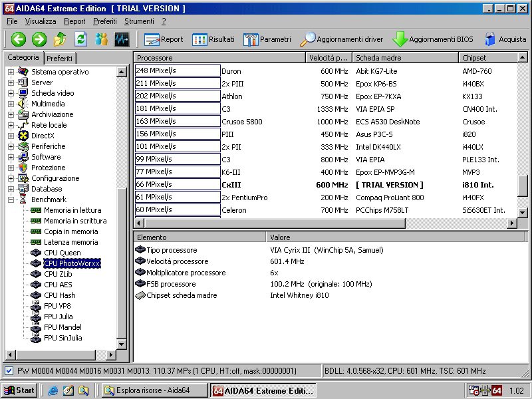The height and width of the screenshot is (399, 532).
Task: Expand the Sistema operativo tree node
Action: pos(11,72)
